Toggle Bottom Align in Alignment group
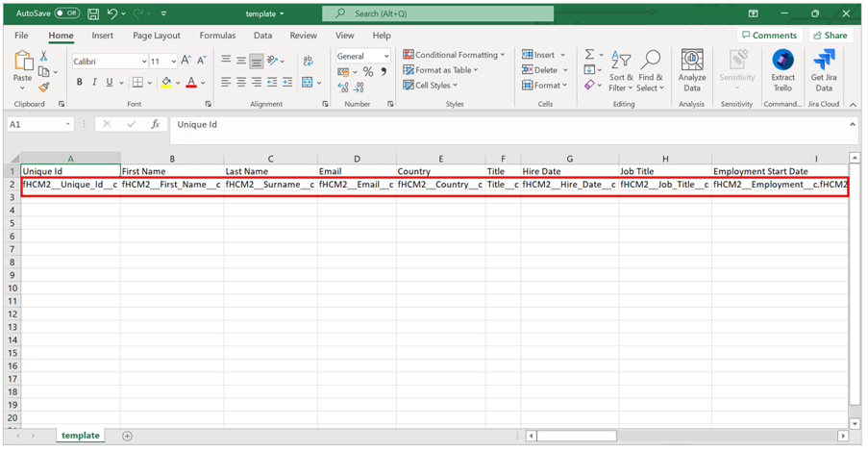Image resolution: width=868 pixels, height=452 pixels. click(x=257, y=61)
